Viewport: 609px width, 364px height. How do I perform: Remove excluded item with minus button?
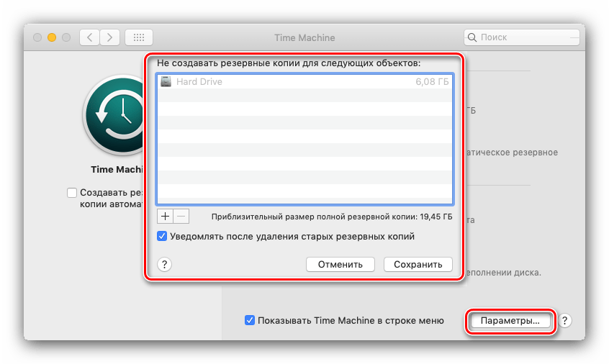tap(181, 216)
